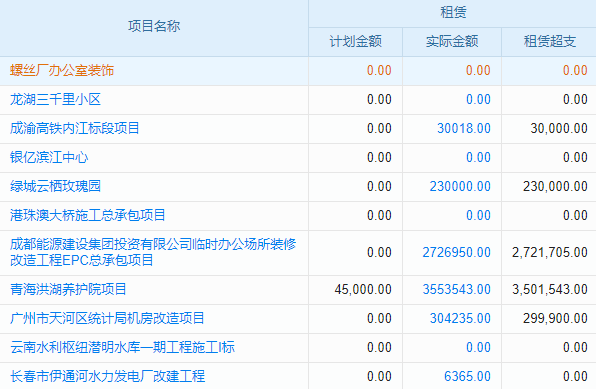Select overspend 0.00 for 龙湖三千里小区
Screen dimensions: 596x389
pos(575,99)
